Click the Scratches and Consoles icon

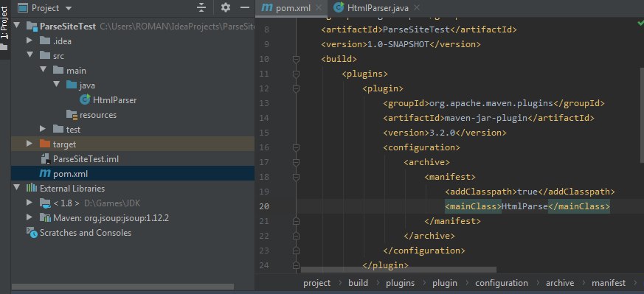click(32, 233)
